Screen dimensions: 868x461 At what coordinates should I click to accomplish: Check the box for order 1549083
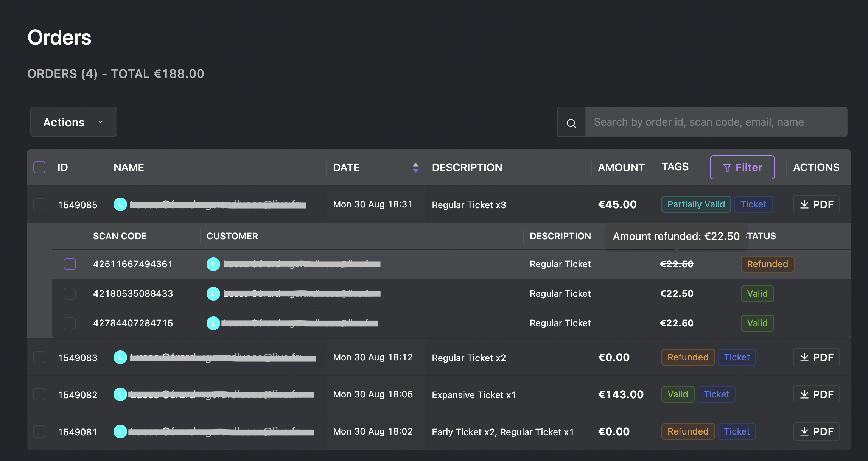tap(39, 357)
